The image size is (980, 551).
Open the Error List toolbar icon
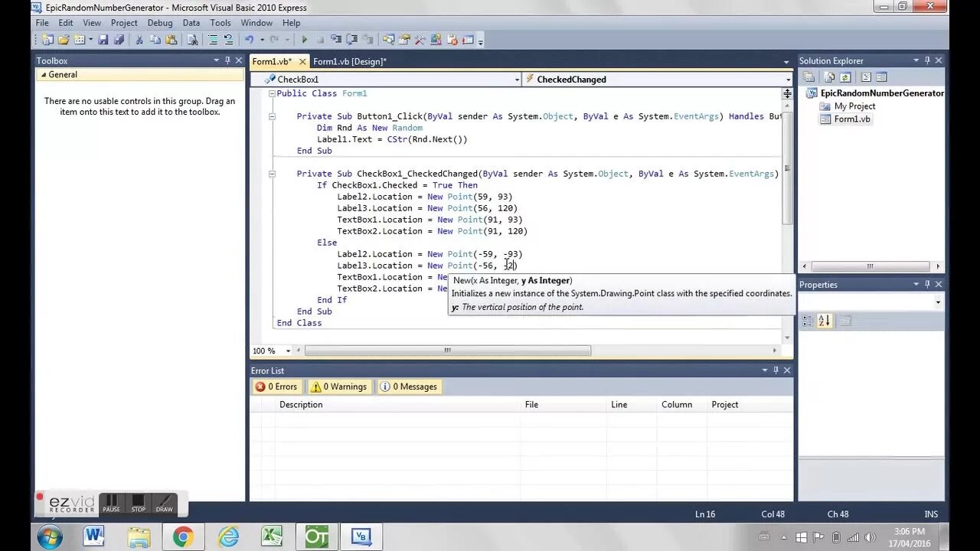[452, 40]
